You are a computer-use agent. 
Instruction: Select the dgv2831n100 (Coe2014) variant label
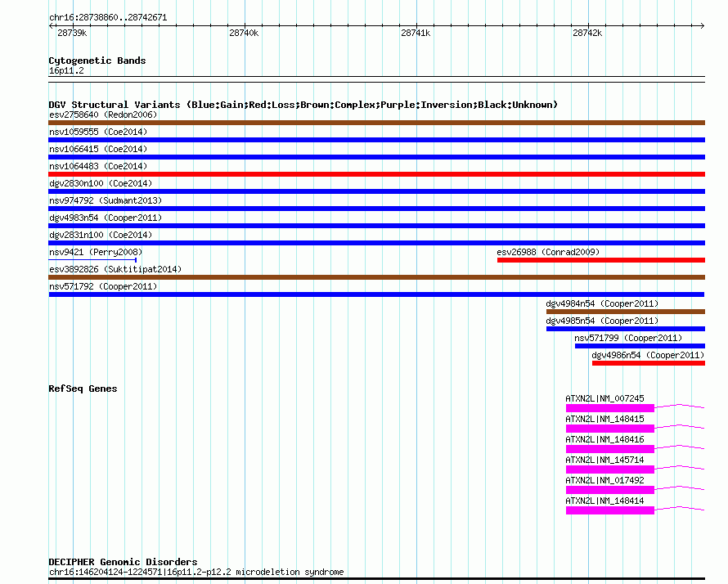coord(101,235)
